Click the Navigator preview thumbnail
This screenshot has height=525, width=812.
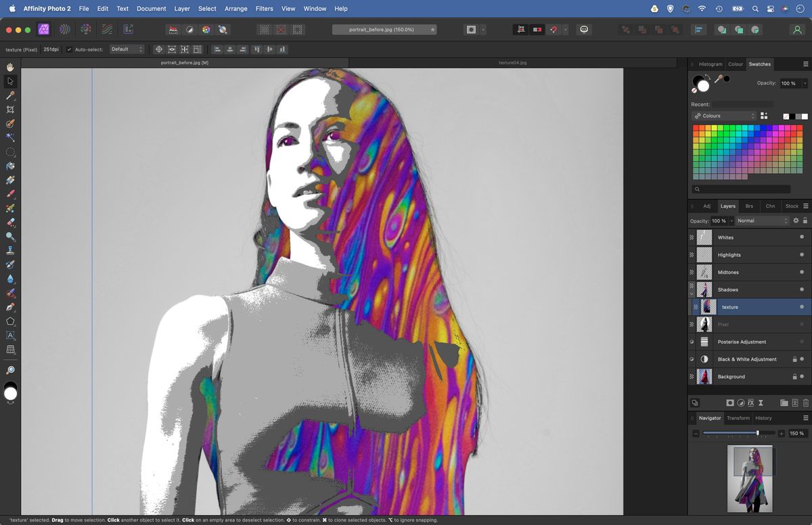(751, 478)
